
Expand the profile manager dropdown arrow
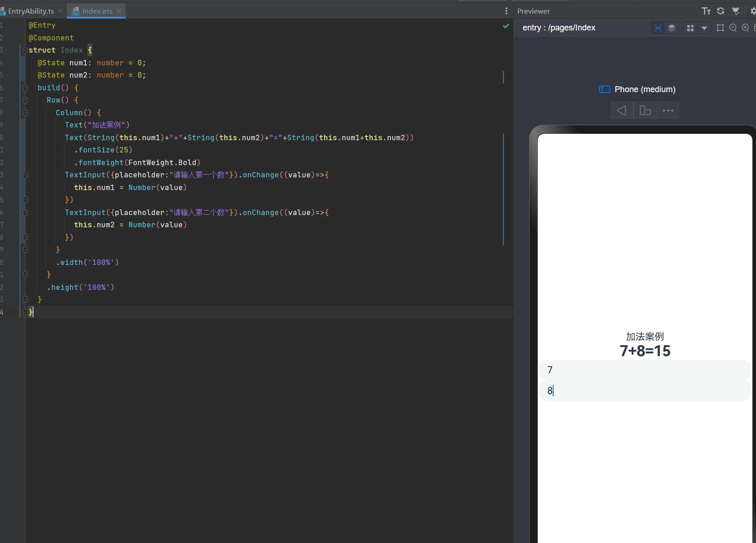point(704,28)
